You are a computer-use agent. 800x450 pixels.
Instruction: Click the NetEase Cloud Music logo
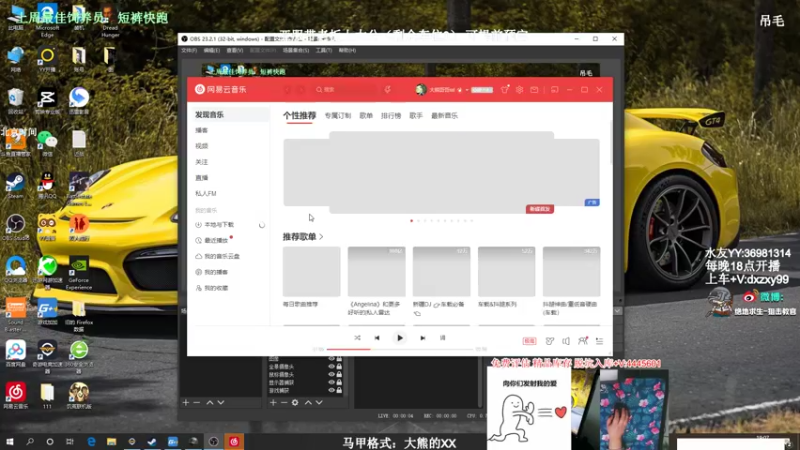[220, 89]
